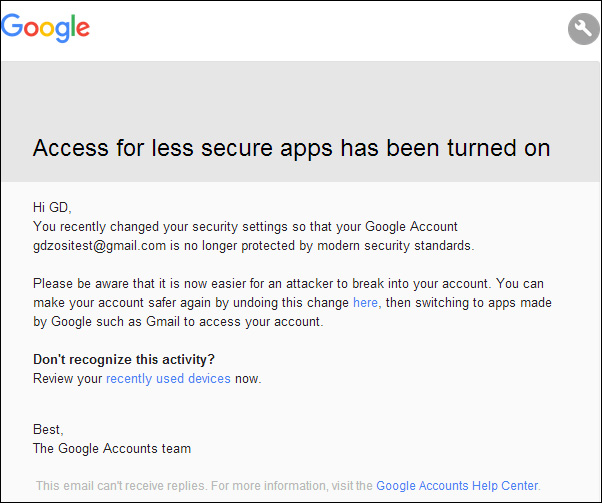
Task: Visit the Google Accounts Help Center link
Action: [457, 486]
